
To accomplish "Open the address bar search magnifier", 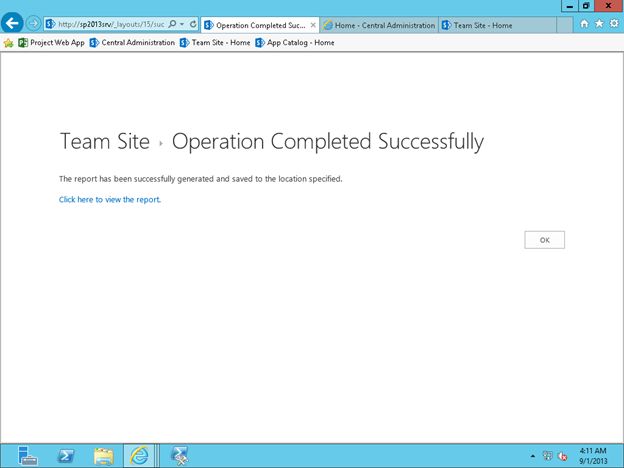I will click(172, 24).
